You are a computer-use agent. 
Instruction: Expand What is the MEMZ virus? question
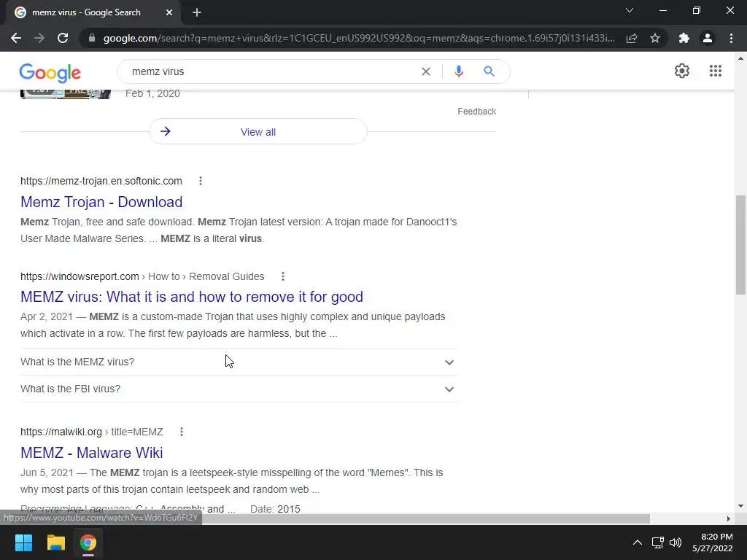coord(239,362)
